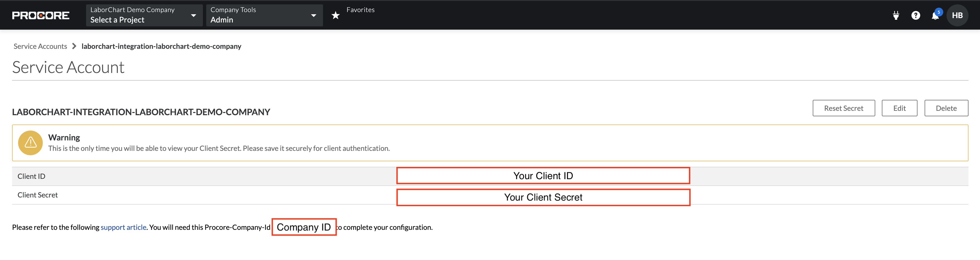The width and height of the screenshot is (980, 260).
Task: Click the laborchart-integration breadcrumb item
Action: tap(161, 46)
